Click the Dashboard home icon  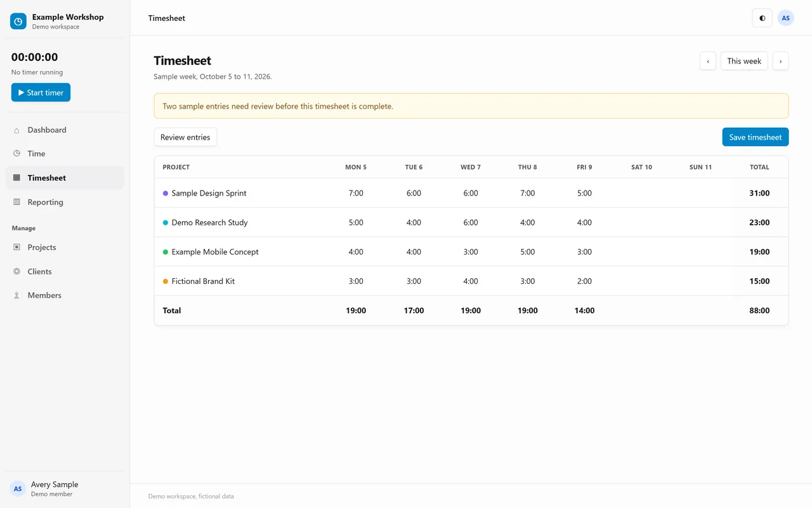[16, 130]
